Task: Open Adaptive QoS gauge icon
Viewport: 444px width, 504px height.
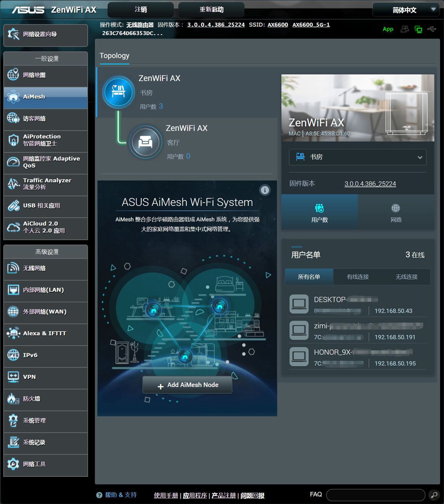Action: click(x=13, y=162)
